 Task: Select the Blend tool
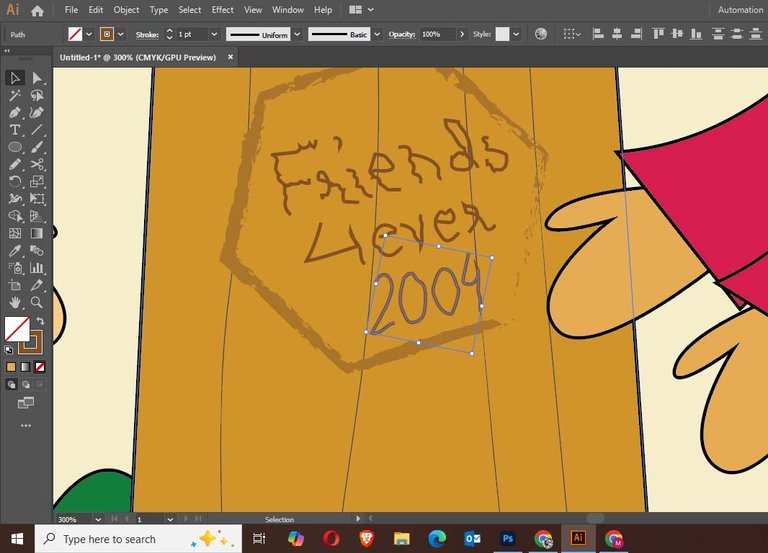click(37, 251)
